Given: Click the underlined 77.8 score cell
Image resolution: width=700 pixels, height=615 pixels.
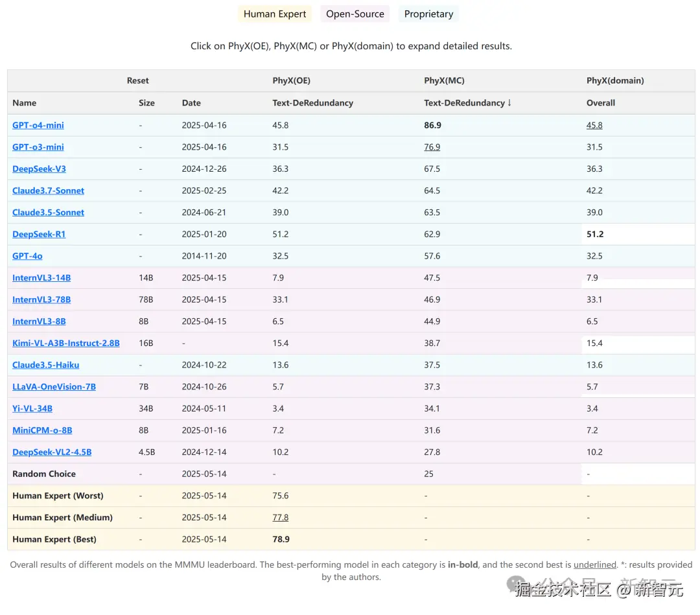Looking at the screenshot, I should coord(281,518).
